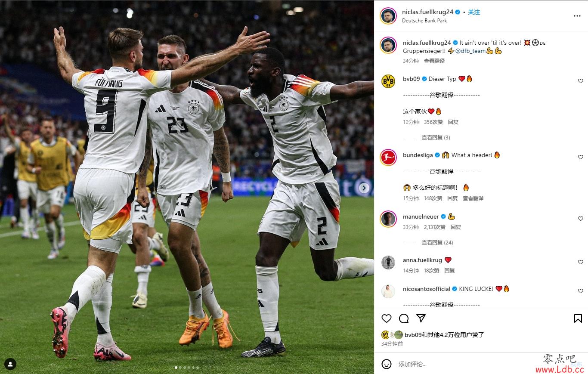Open more options ellipsis menu
The height and width of the screenshot is (374, 588).
coord(577,16)
